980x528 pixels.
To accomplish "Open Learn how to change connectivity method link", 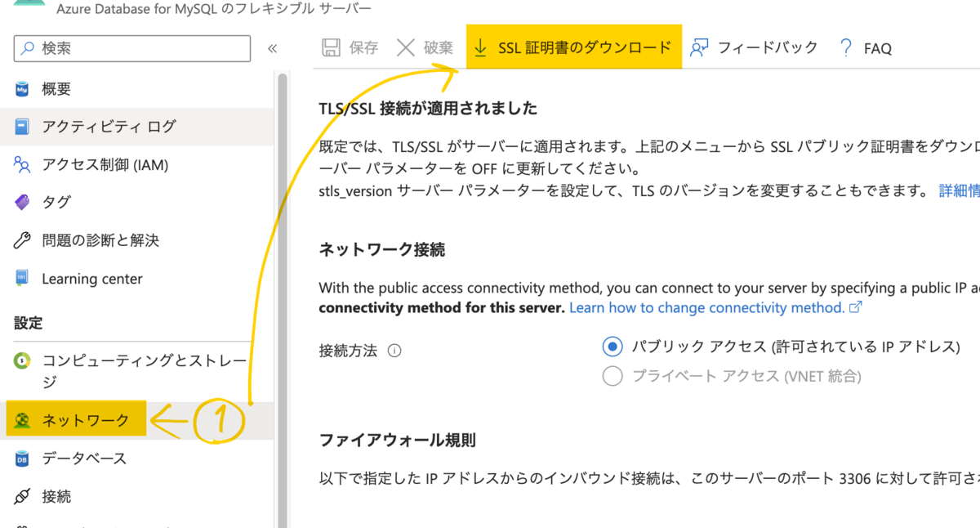I will coord(706,307).
